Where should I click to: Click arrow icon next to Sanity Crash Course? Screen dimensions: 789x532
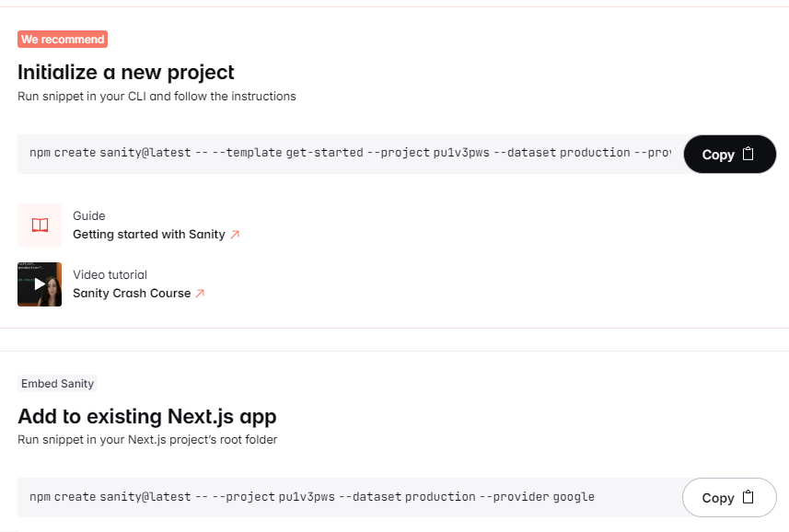[201, 294]
